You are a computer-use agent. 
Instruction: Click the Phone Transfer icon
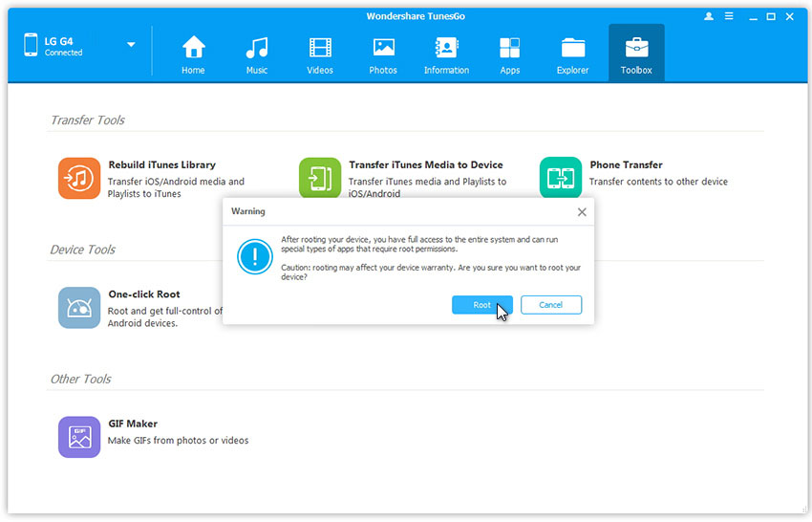coord(561,178)
